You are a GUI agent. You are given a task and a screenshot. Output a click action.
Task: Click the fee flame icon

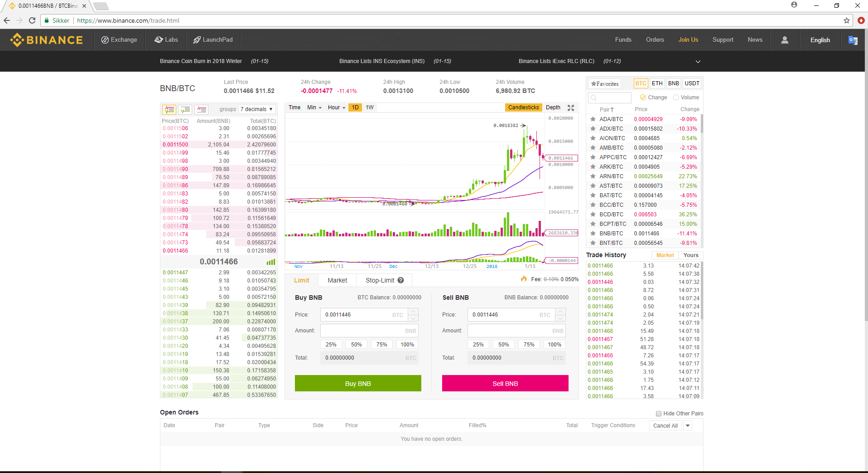[524, 279]
